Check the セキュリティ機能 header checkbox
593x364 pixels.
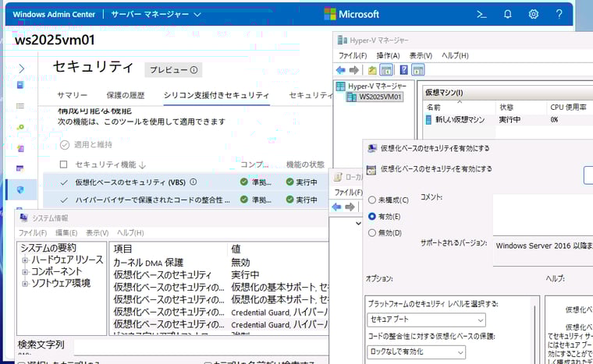tap(64, 164)
